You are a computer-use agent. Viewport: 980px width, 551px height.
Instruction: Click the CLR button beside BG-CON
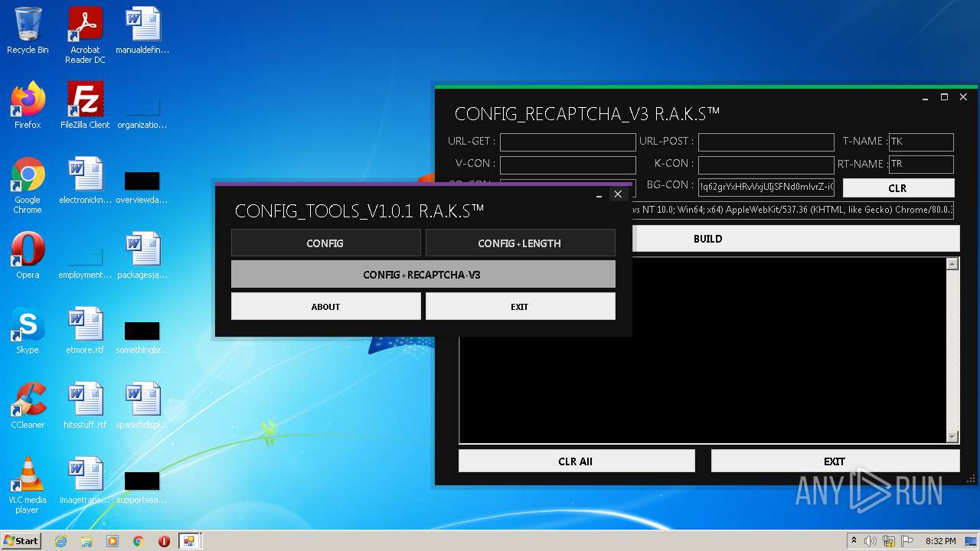click(x=898, y=187)
